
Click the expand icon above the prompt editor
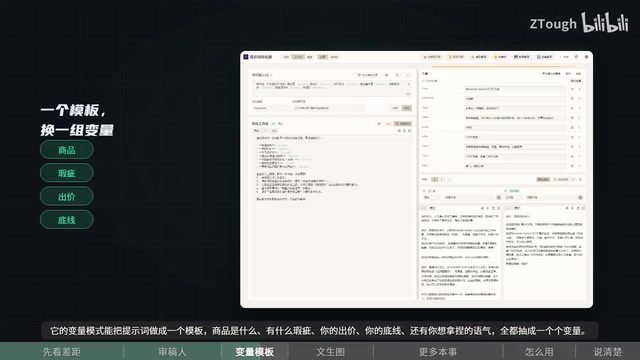click(x=409, y=131)
